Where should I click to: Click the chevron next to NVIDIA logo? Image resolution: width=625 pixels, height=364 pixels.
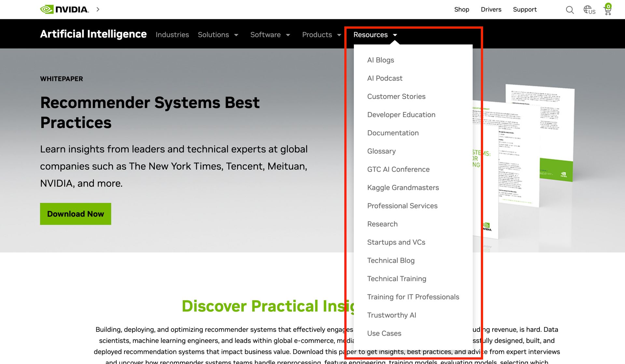[98, 9]
